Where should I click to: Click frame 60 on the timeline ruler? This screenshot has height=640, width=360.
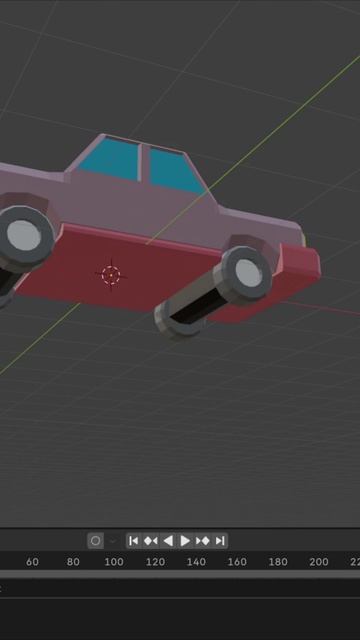32,562
